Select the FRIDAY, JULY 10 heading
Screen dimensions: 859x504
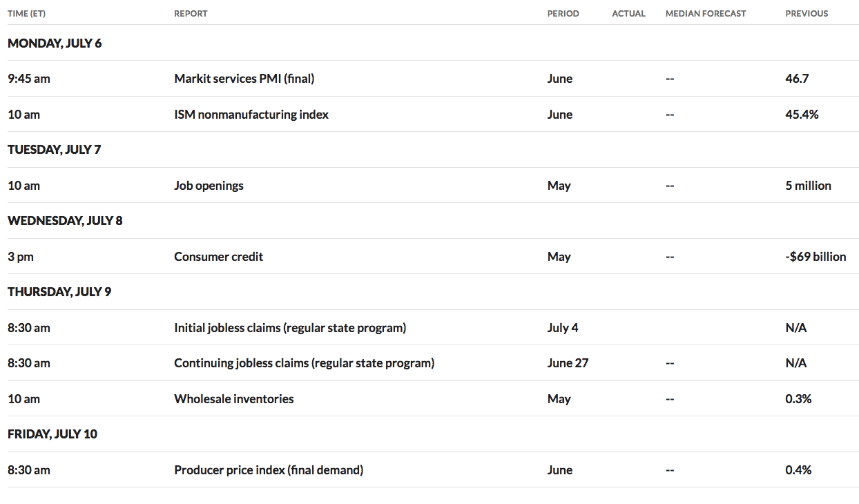tap(52, 434)
